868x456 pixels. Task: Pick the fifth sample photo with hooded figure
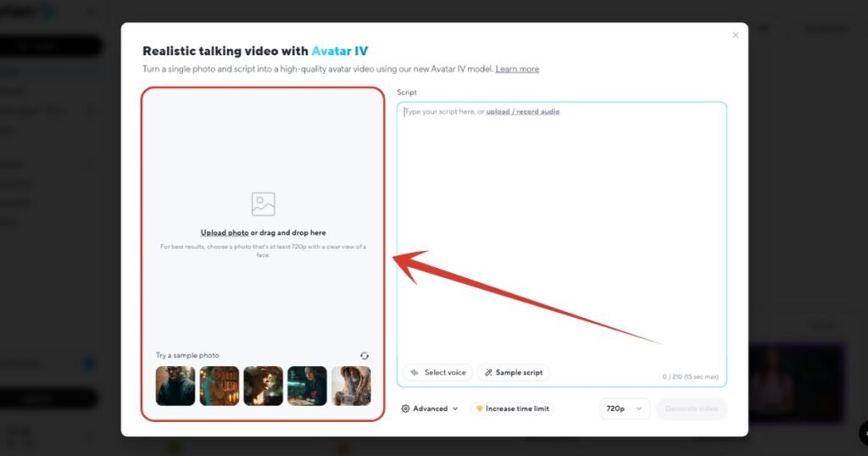pos(351,386)
